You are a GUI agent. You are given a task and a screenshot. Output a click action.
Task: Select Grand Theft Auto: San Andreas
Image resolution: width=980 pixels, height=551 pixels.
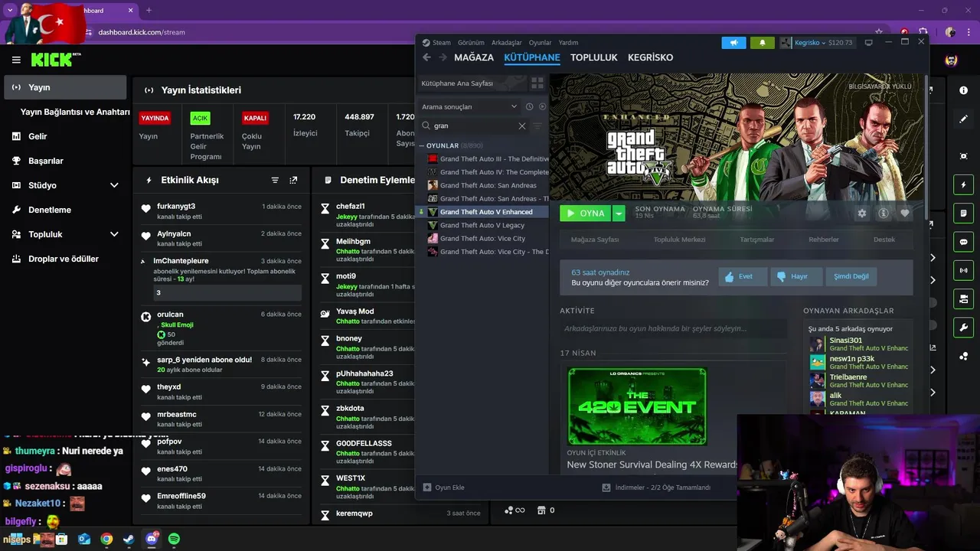click(x=488, y=185)
